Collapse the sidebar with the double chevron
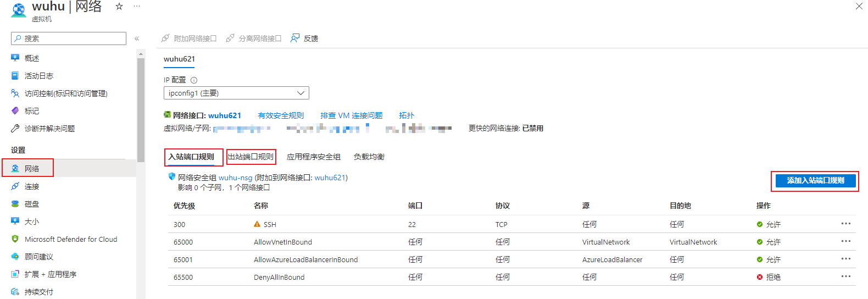This screenshot has height=299, width=868. (137, 38)
